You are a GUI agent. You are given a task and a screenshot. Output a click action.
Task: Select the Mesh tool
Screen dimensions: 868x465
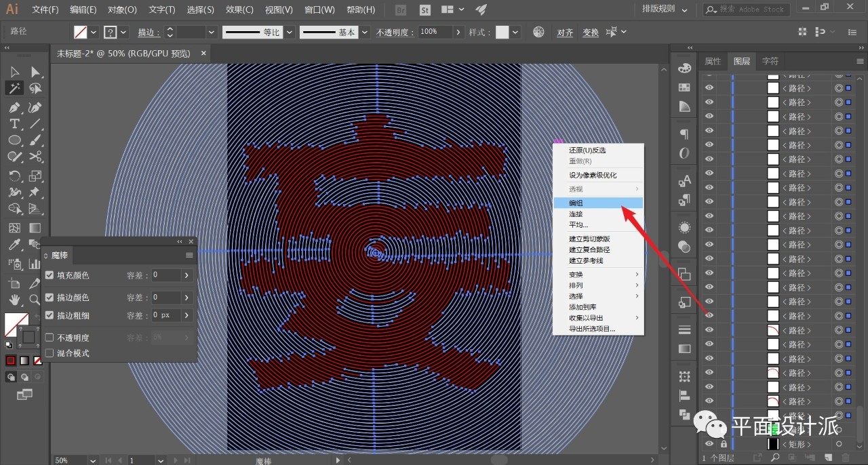point(15,228)
